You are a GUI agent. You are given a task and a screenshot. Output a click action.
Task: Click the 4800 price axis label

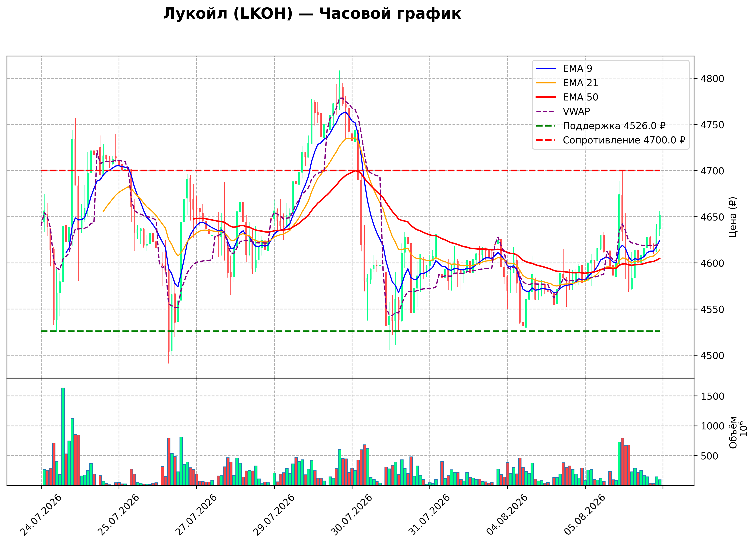pos(712,79)
